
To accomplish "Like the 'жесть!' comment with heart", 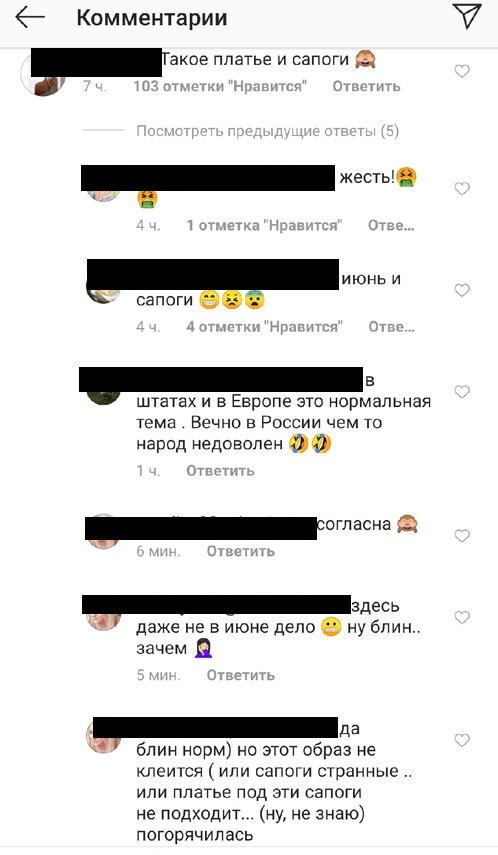I will click(x=462, y=189).
